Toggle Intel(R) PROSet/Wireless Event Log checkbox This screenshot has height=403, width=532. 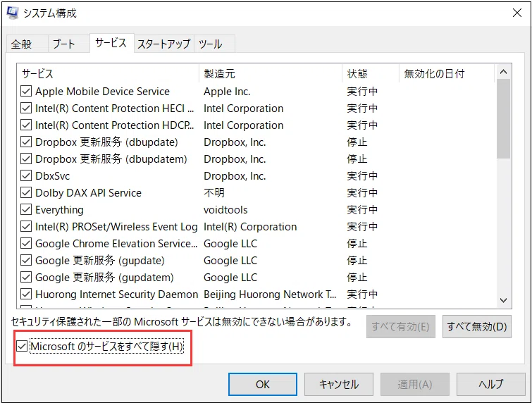point(26,227)
